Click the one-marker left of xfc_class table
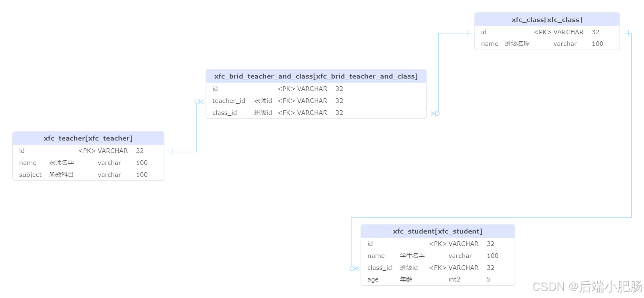 click(x=467, y=33)
